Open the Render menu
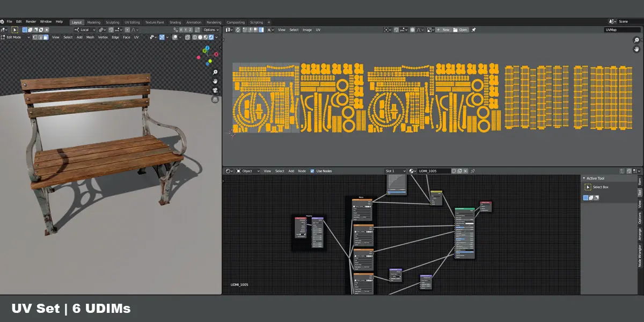The image size is (644, 322). pos(31,21)
